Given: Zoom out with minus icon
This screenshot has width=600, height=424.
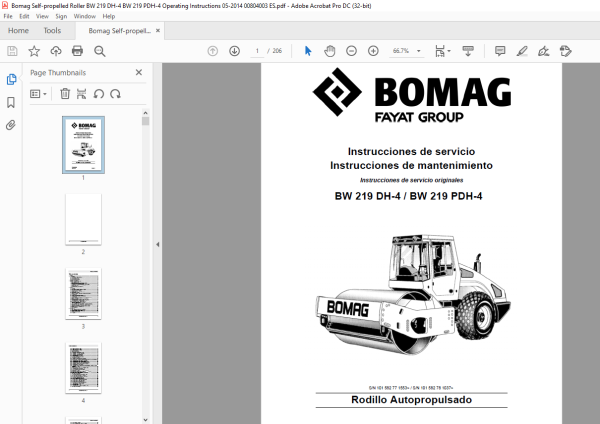Looking at the screenshot, I should pos(351,51).
